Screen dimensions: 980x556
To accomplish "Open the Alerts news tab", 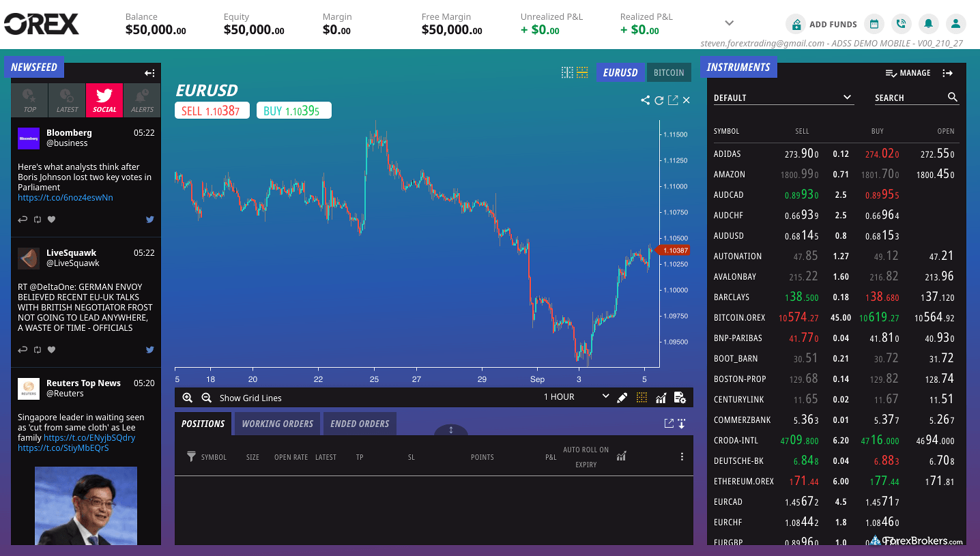I will click(142, 100).
